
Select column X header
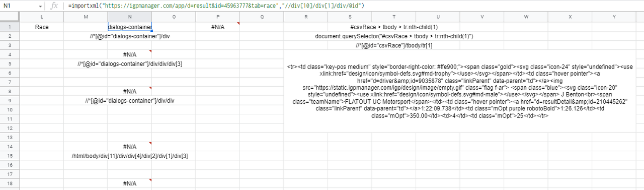coord(570,18)
